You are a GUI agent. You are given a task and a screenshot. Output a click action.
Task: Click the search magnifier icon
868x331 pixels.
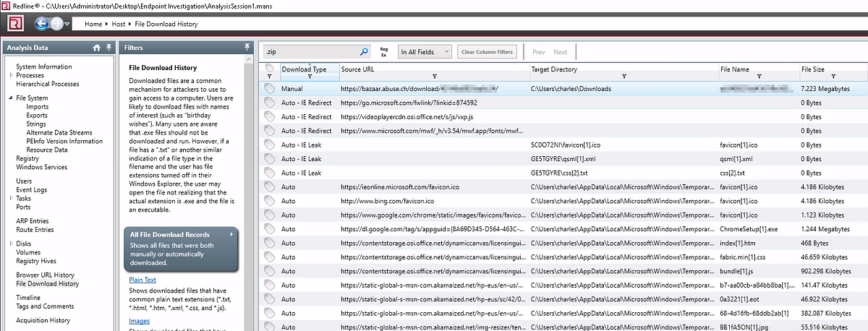click(365, 52)
